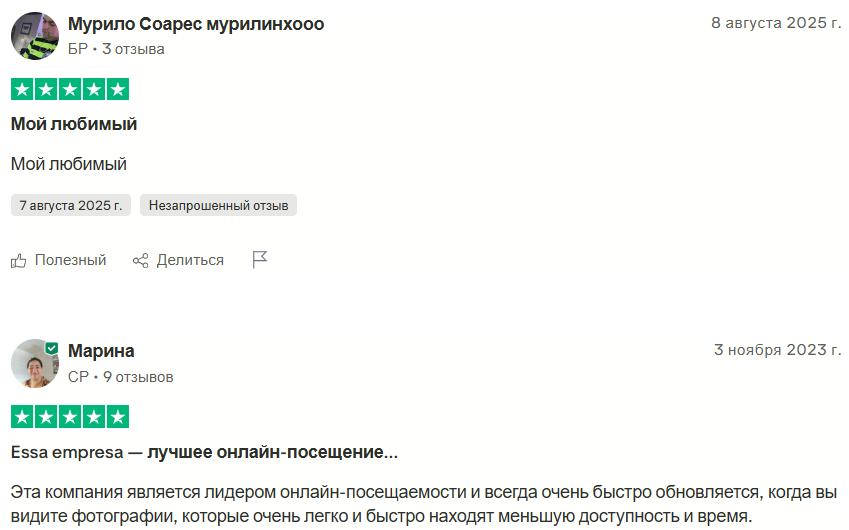Click the thumbs-up icon next to Полезный
The image size is (849, 530).
(x=19, y=260)
